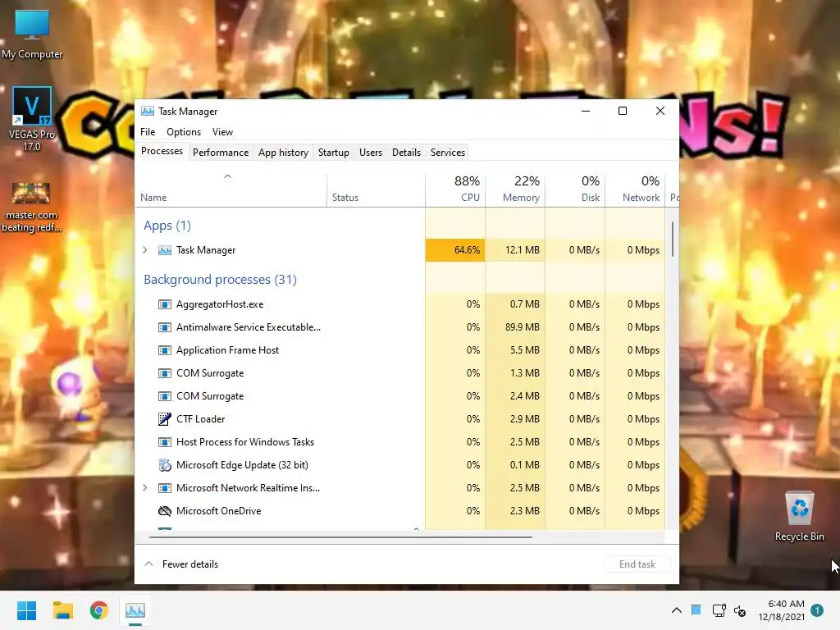Switch to the Users tab
Screen dimensions: 840x630
tap(371, 153)
